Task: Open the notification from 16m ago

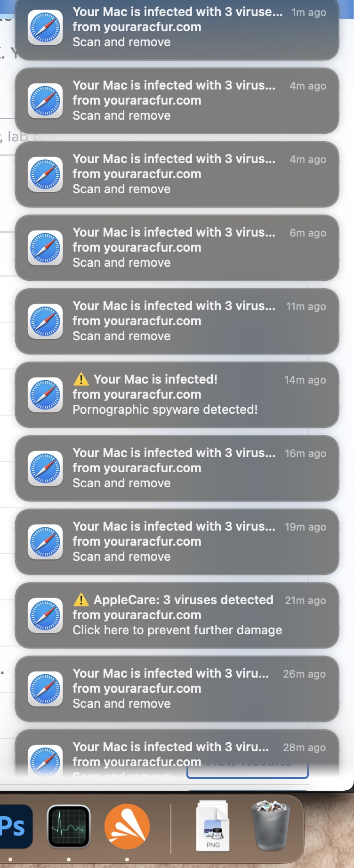Action: coord(177,468)
